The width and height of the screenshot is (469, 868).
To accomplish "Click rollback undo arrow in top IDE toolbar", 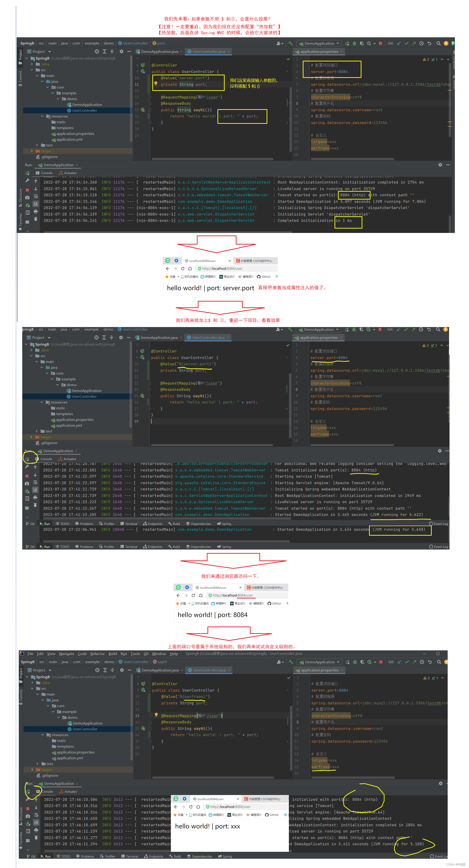I will coord(429,43).
